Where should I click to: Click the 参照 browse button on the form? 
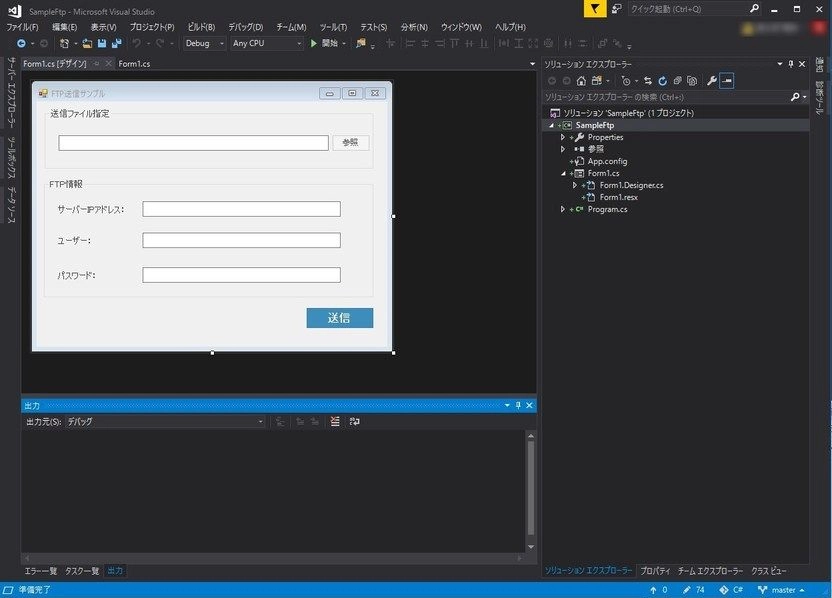pyautogui.click(x=351, y=142)
